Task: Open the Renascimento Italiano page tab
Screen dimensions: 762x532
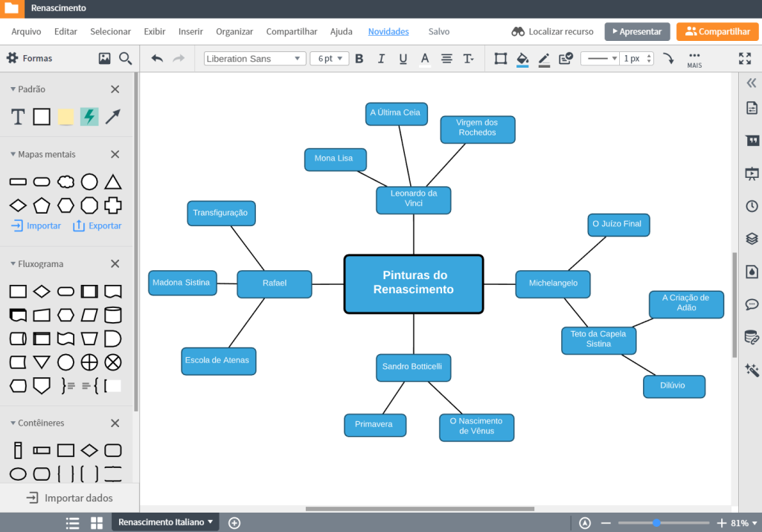Action: coord(165,522)
